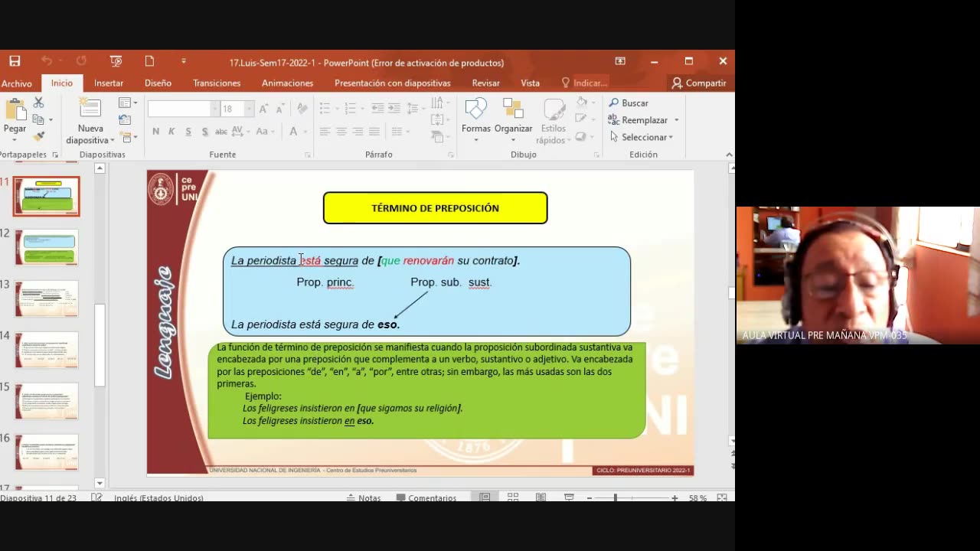
Task: Collapse the ribbon with the chevron
Action: click(729, 155)
